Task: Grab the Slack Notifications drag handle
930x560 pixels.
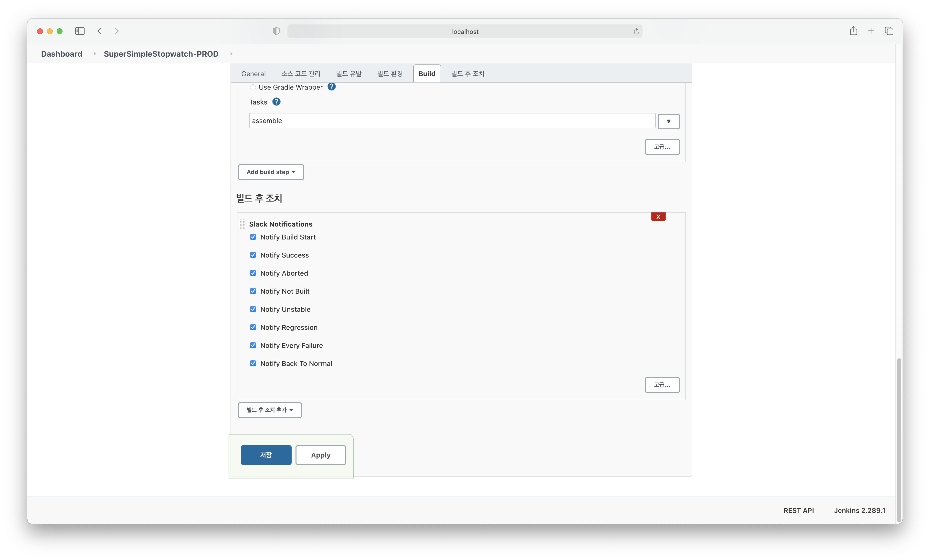Action: tap(243, 224)
